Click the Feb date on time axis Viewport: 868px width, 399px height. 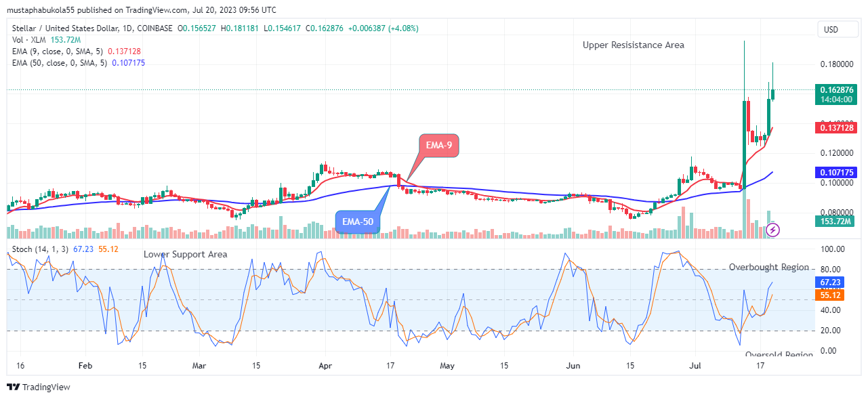(85, 366)
